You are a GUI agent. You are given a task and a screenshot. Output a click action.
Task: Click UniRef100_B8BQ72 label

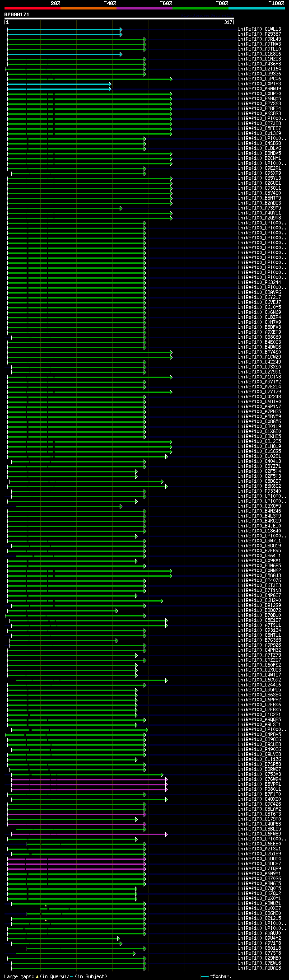(x=259, y=611)
